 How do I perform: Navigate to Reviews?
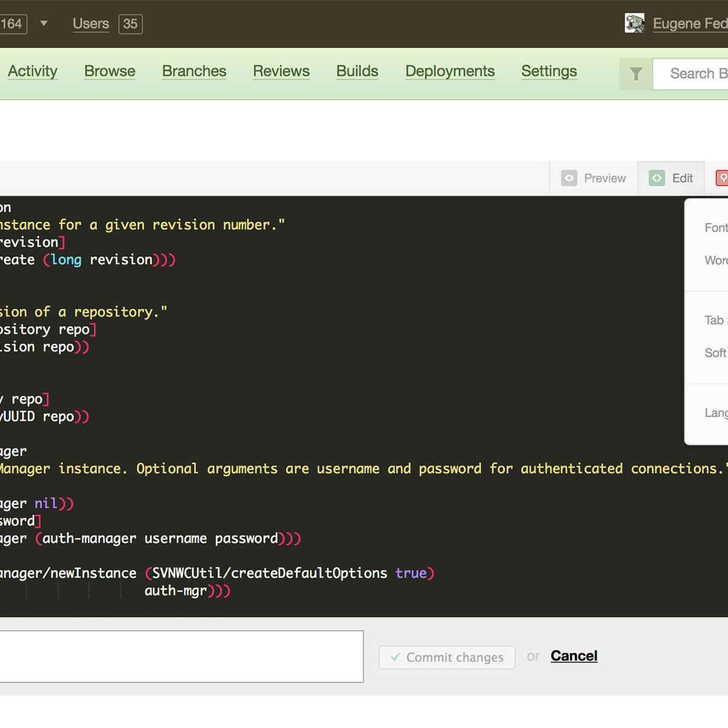[x=281, y=71]
